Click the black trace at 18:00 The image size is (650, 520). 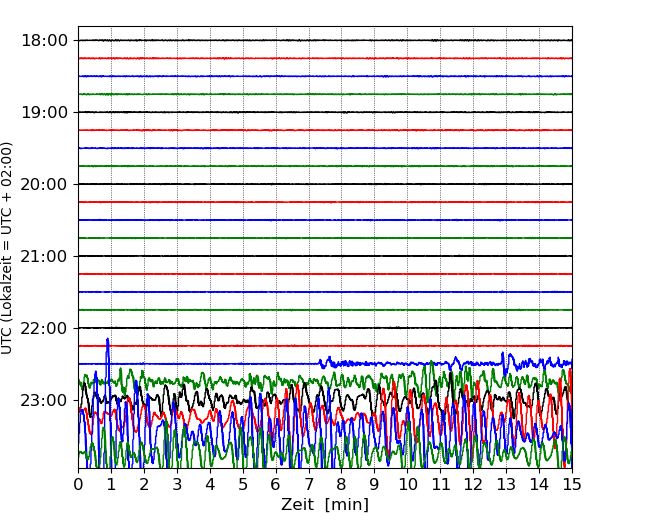coord(325,40)
